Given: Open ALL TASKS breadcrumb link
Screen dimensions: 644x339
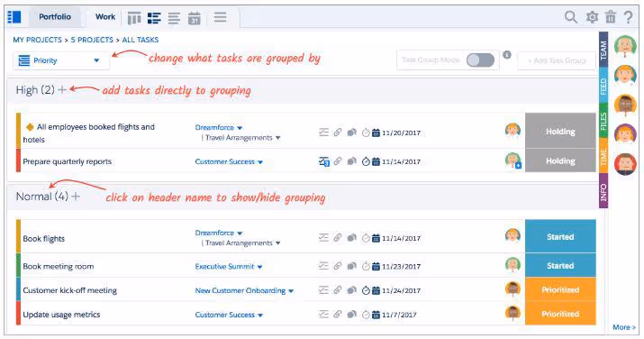Looking at the screenshot, I should click(141, 40).
